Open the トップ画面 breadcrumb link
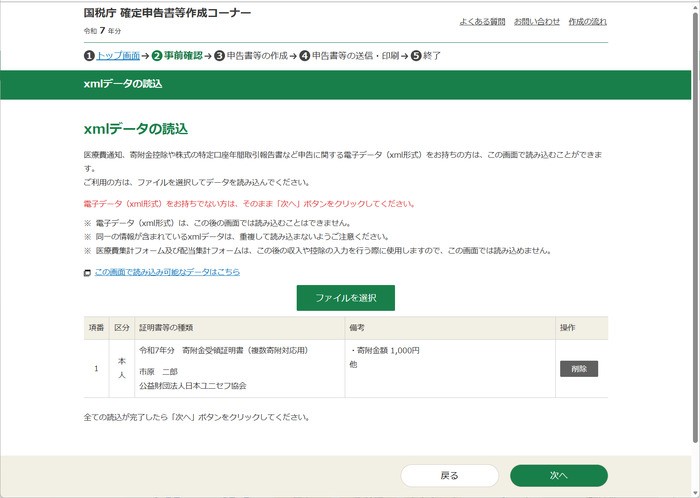This screenshot has width=700, height=498. (x=117, y=56)
